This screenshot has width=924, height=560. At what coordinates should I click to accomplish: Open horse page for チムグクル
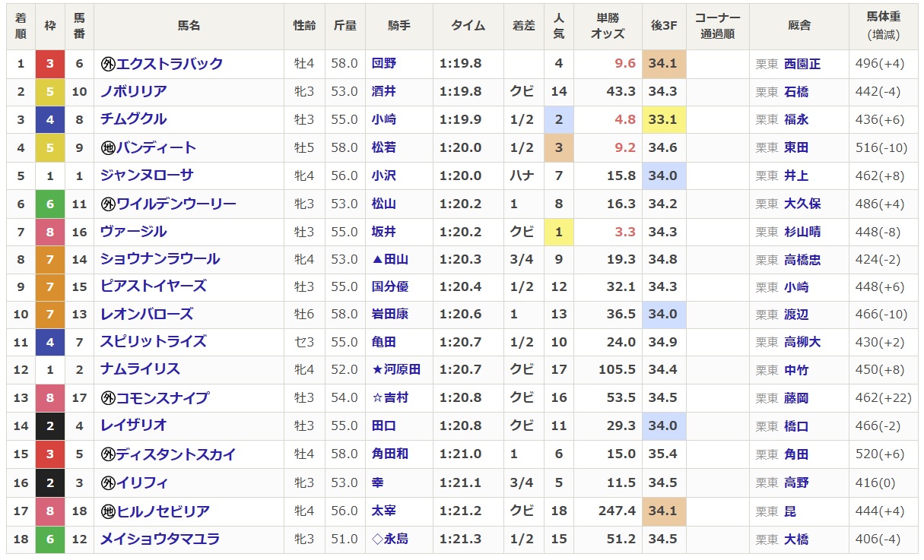coord(133,119)
